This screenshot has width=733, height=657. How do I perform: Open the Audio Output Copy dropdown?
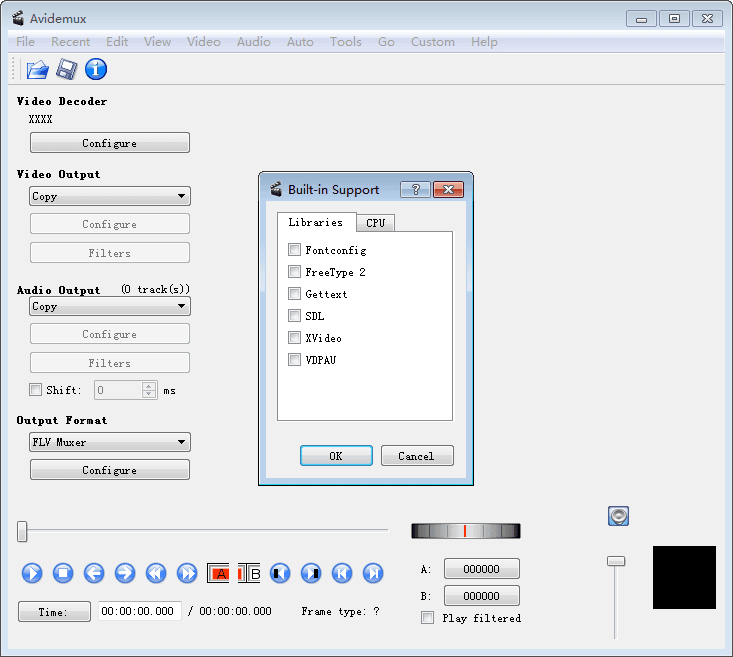[110, 306]
